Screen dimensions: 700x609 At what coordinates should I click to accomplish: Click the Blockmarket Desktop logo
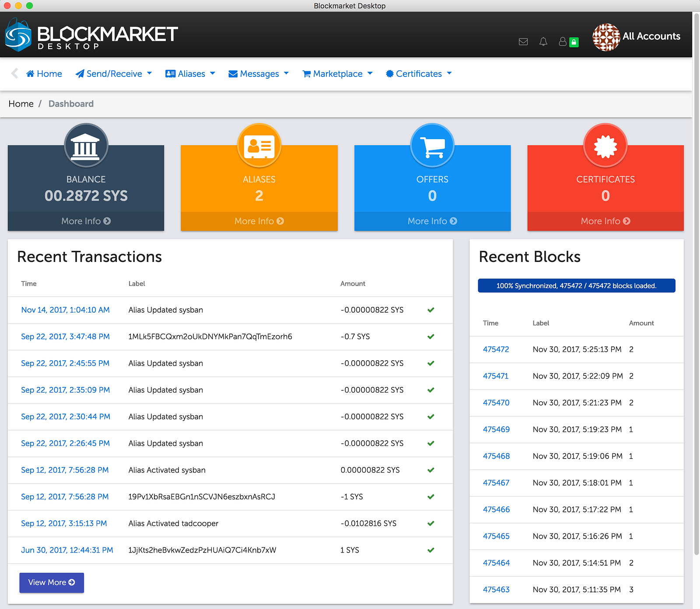click(x=91, y=35)
